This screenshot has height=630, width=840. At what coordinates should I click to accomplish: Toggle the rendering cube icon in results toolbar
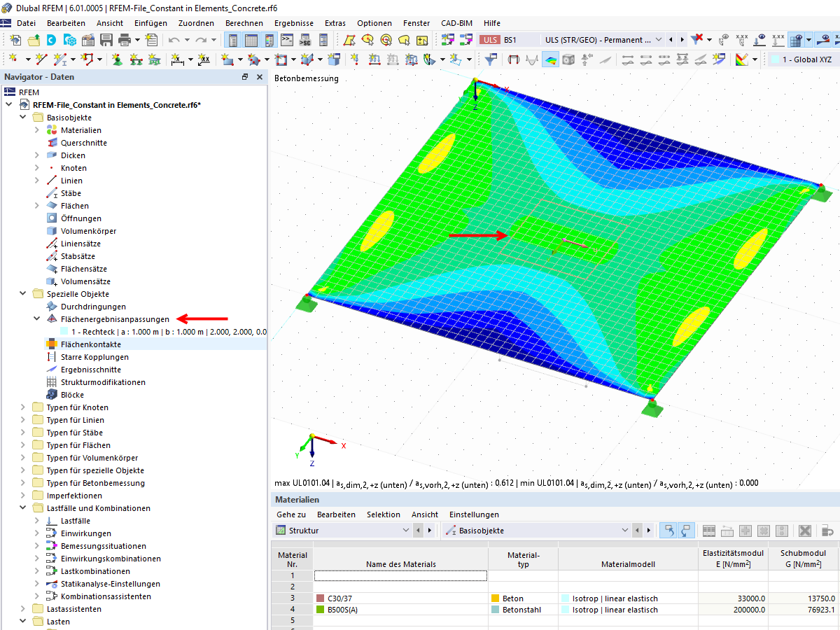pyautogui.click(x=568, y=58)
